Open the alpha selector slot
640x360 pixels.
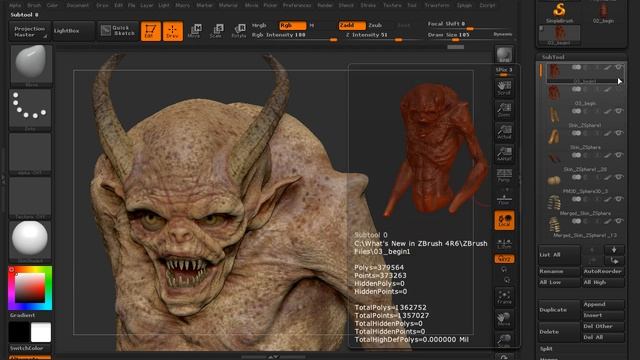(x=30, y=153)
